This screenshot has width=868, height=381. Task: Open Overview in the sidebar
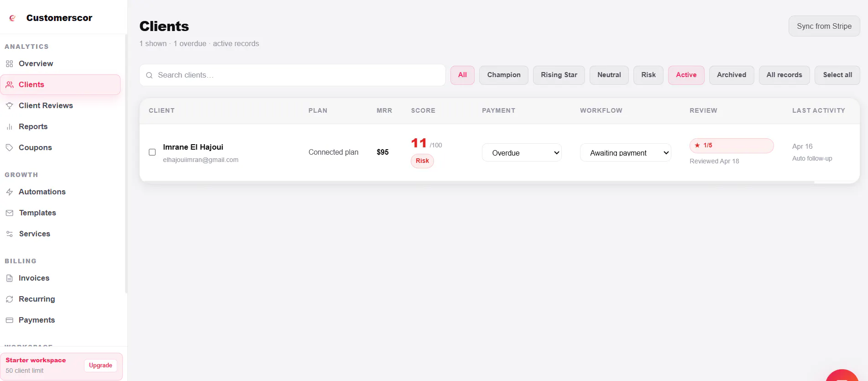60,64
